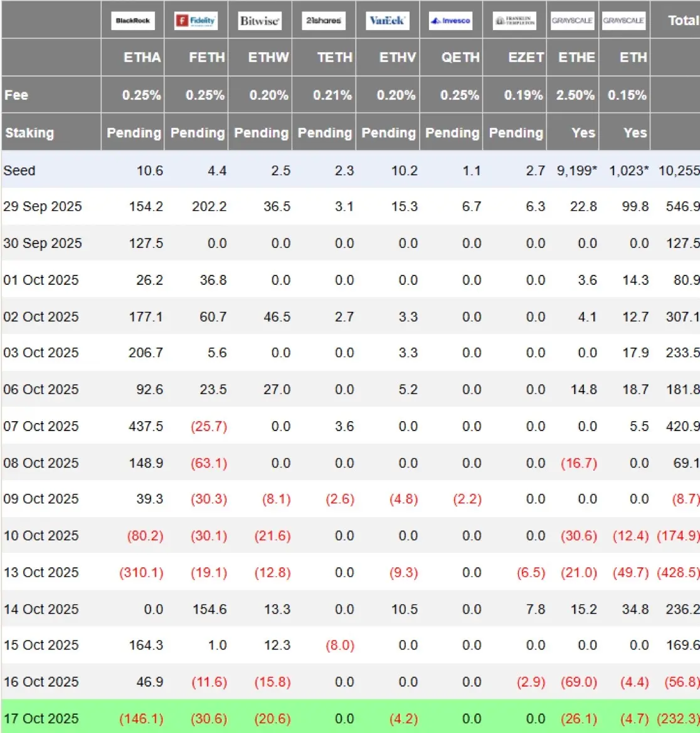Click the 07 Oct 2025 date

click(x=41, y=426)
